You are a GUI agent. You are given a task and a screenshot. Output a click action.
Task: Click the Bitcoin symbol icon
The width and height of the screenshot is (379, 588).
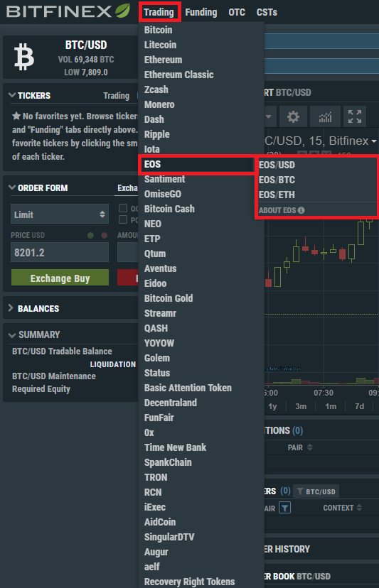click(x=24, y=57)
